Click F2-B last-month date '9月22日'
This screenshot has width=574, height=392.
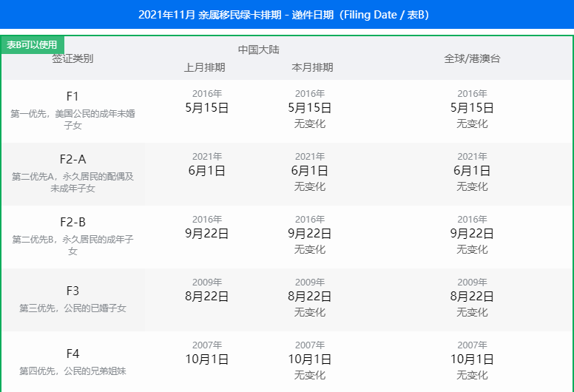(207, 234)
